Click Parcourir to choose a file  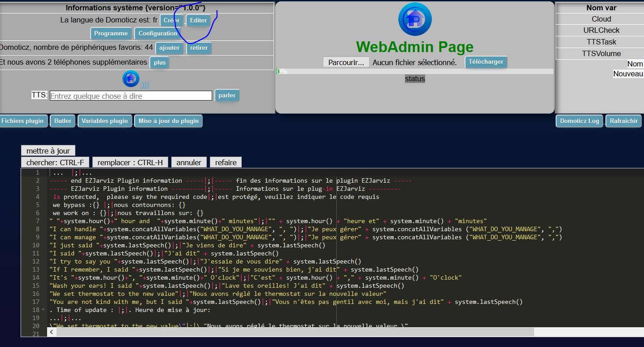tap(346, 62)
